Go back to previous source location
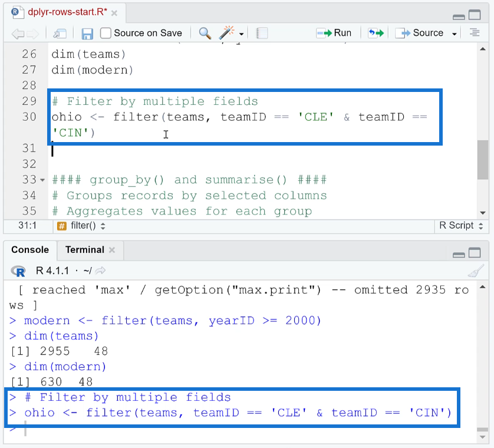 pyautogui.click(x=18, y=33)
